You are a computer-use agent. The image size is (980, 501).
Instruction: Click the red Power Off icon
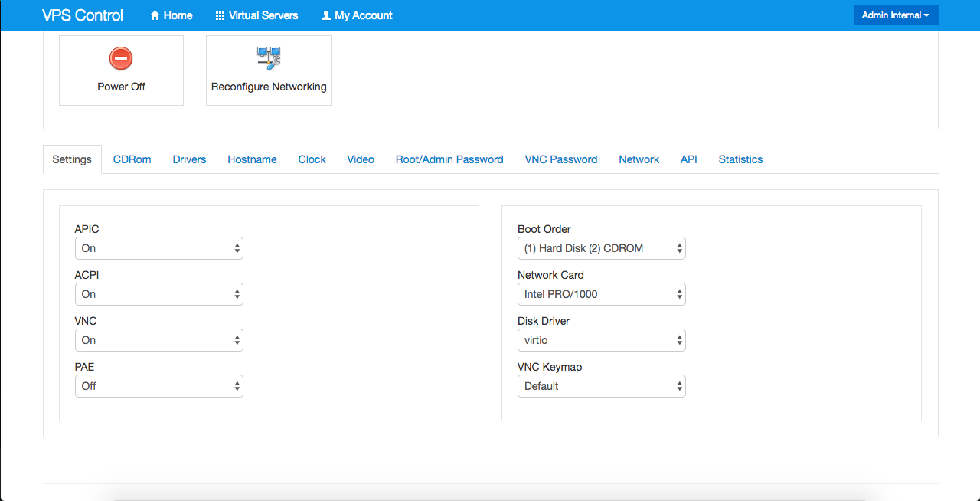[x=121, y=58]
